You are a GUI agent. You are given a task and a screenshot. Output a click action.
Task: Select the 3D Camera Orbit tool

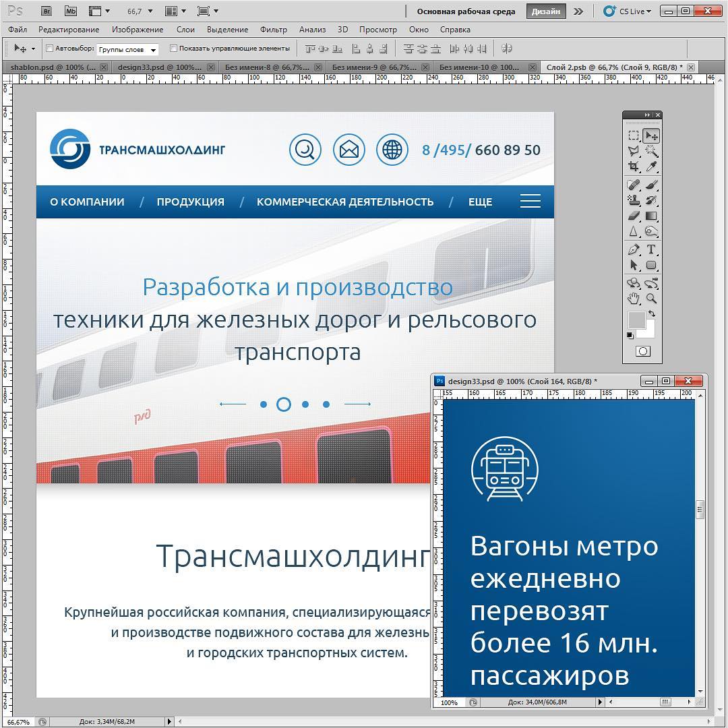pyautogui.click(x=651, y=283)
